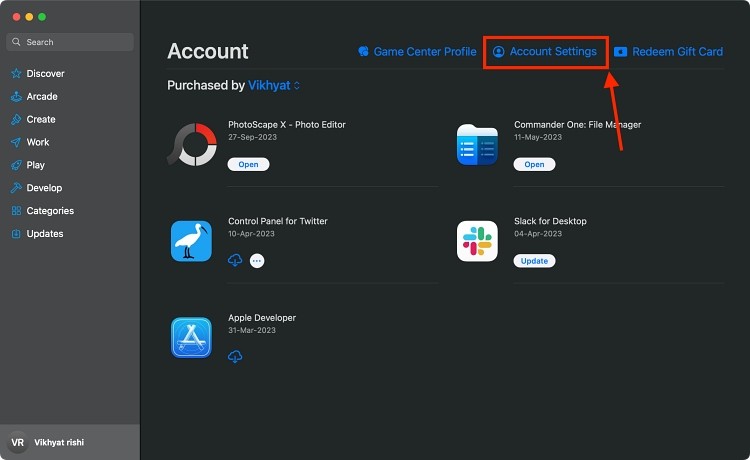Screen dimensions: 750x460
Task: Click Control Panel for Twitter title
Action: (x=278, y=221)
